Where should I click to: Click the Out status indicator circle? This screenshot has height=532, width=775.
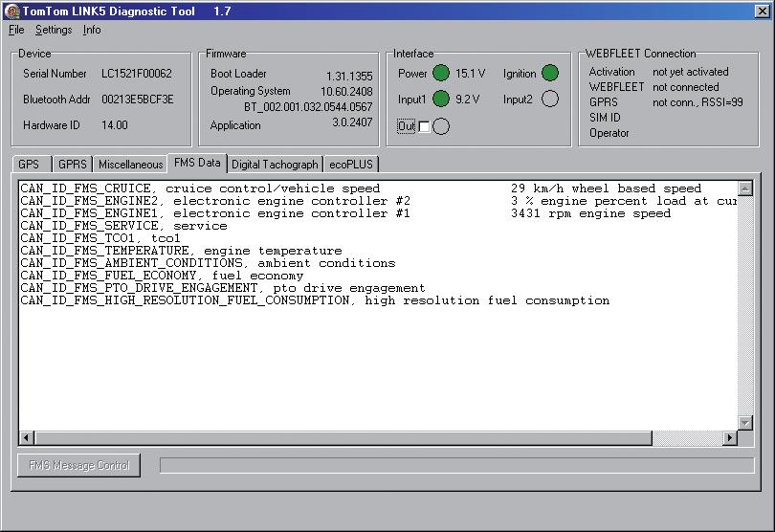coord(441,126)
